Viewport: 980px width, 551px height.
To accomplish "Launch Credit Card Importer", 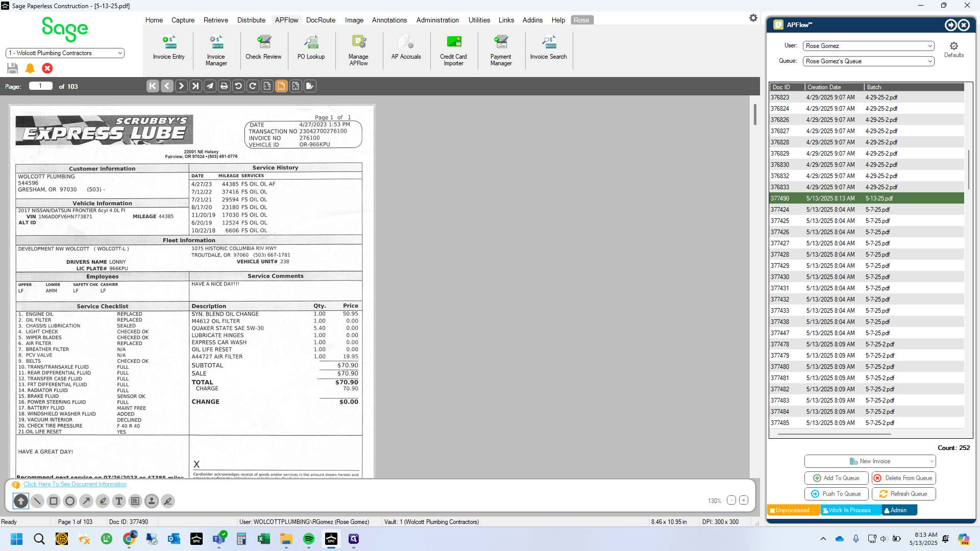I will (x=454, y=51).
